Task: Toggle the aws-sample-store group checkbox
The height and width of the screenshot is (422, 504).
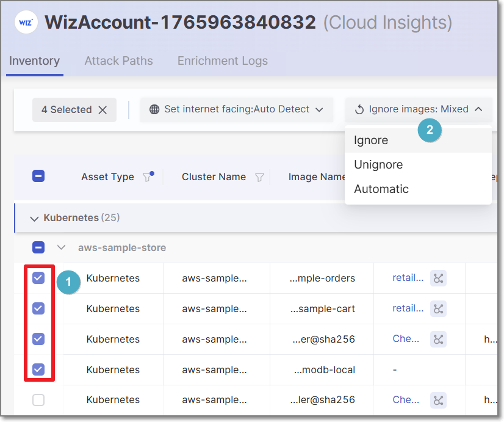Action: point(38,247)
